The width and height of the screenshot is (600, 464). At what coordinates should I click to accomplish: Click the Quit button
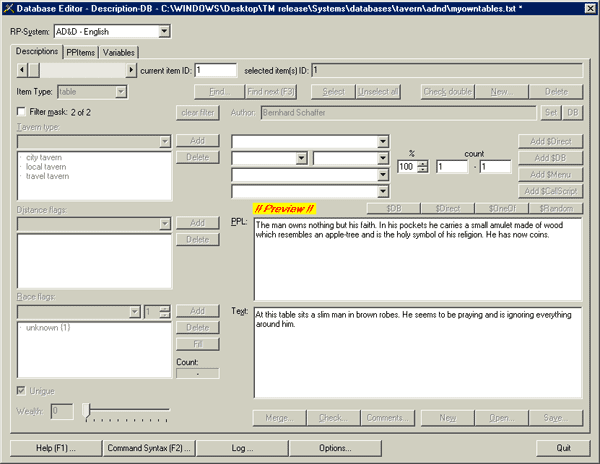click(562, 446)
